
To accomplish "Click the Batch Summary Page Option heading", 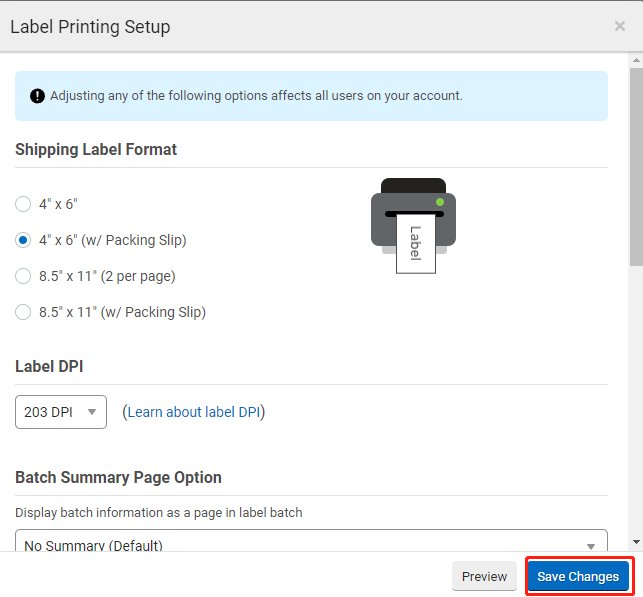I will pos(118,477).
